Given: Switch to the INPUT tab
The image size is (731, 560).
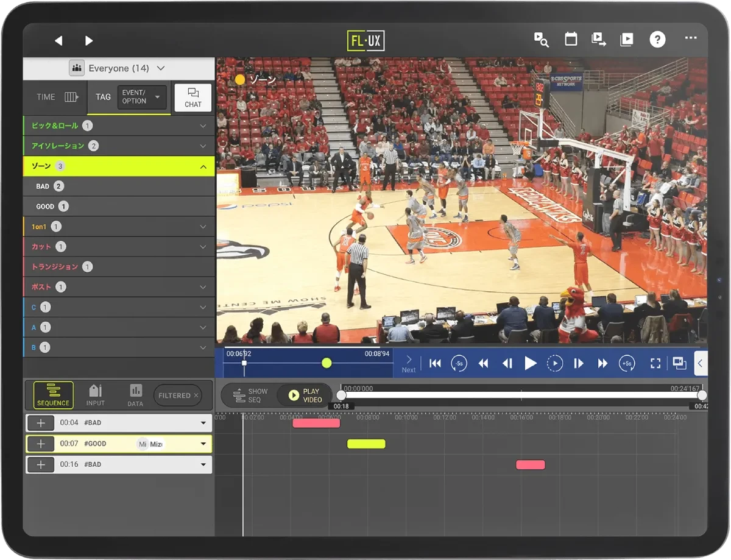Looking at the screenshot, I should click(95, 395).
